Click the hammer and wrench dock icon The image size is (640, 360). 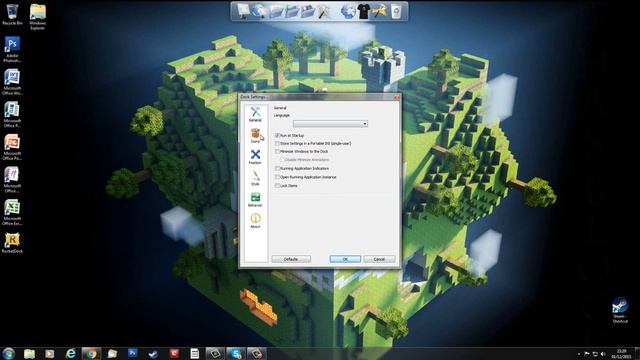coord(324,11)
